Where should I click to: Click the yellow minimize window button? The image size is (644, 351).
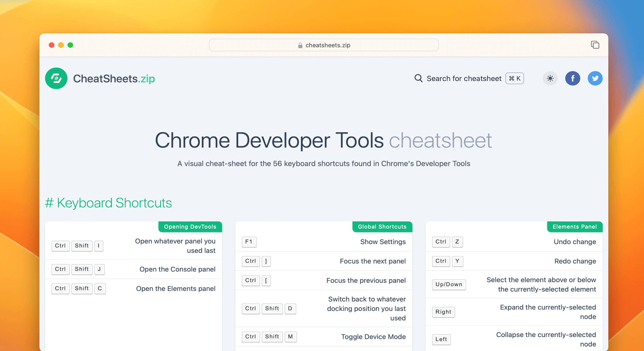point(61,45)
